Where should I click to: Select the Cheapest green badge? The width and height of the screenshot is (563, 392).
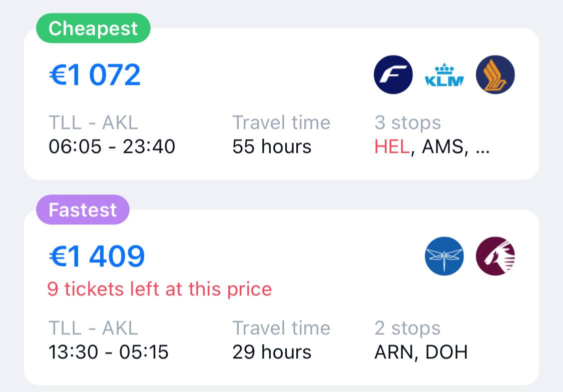[x=93, y=28]
